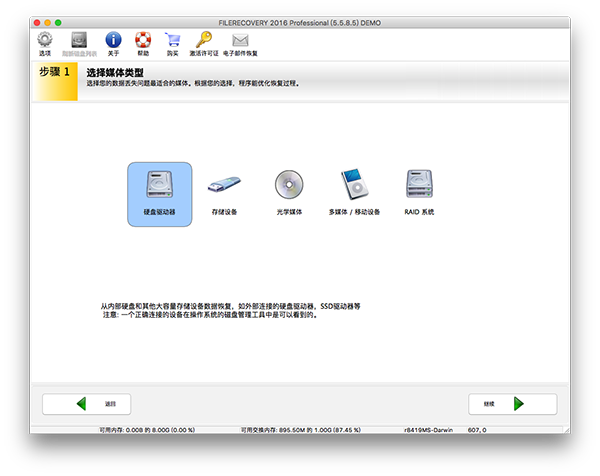600x476 pixels.
Task: Click the Continue button with green right arrow
Action: tap(512, 404)
